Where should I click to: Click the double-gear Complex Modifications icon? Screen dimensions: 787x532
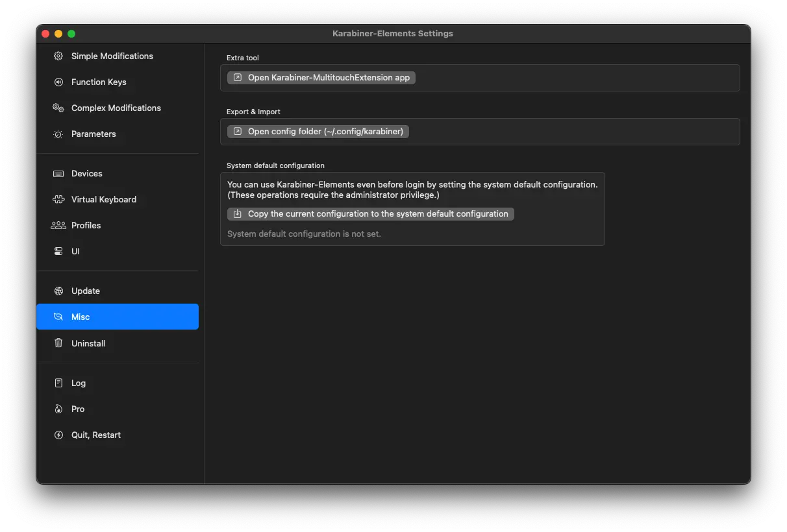point(58,108)
